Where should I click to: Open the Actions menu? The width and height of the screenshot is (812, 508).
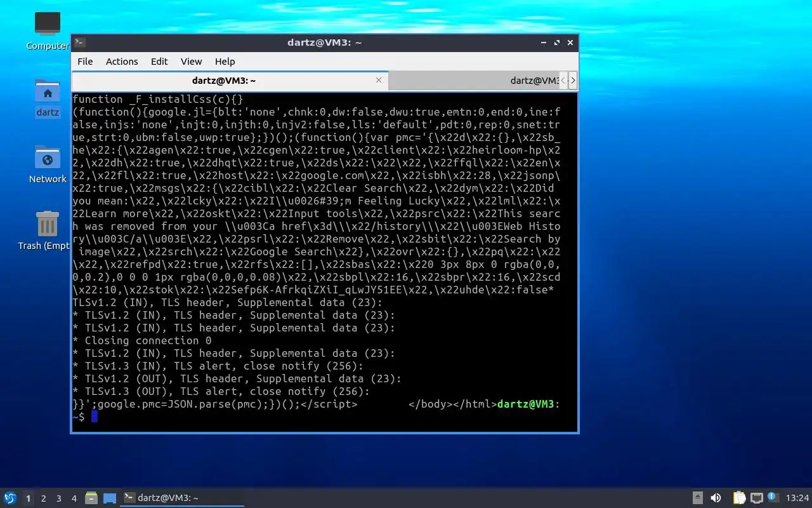coord(122,62)
